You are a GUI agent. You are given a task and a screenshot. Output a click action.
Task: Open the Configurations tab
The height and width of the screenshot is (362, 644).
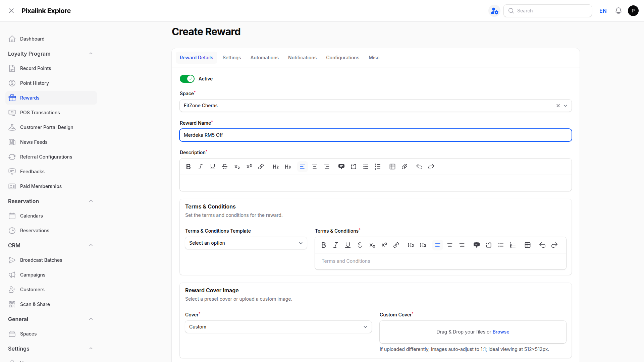click(343, 58)
